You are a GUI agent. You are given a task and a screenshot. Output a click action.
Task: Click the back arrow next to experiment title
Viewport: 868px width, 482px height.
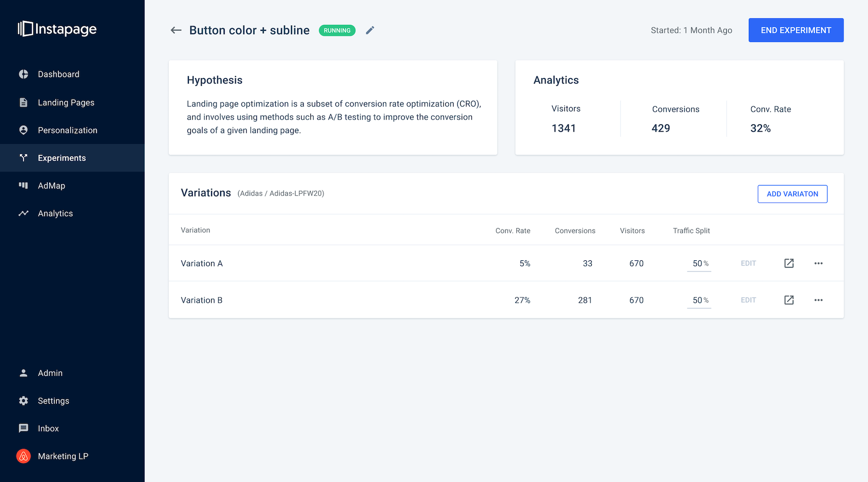176,30
